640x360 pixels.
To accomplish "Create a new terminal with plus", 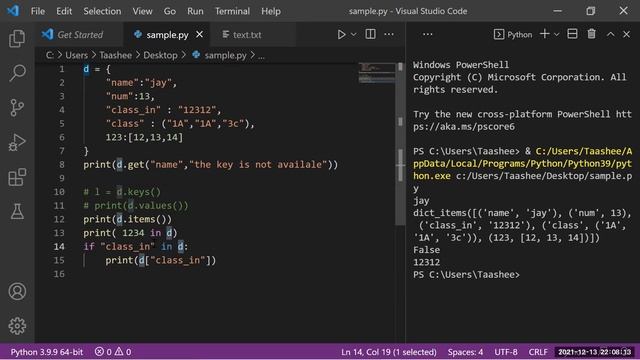I will click(x=544, y=34).
